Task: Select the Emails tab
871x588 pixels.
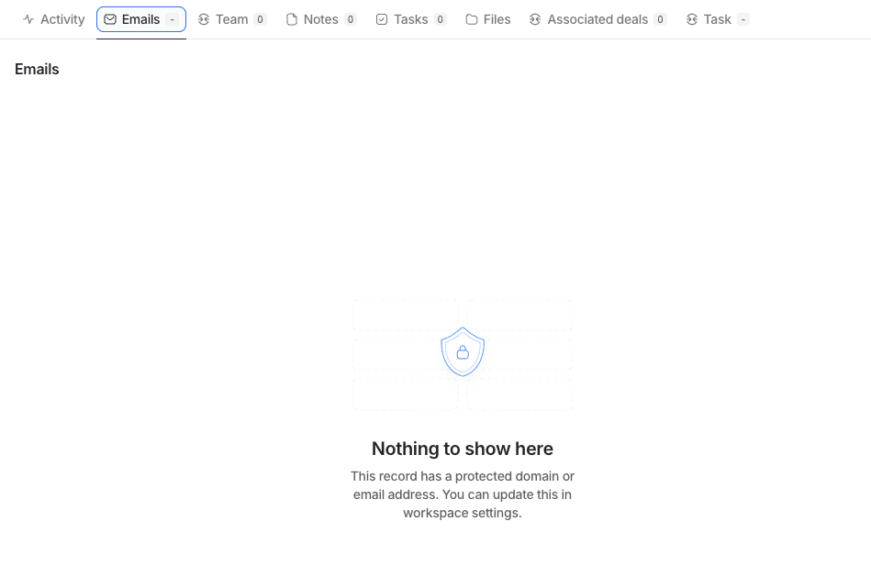Action: [141, 19]
